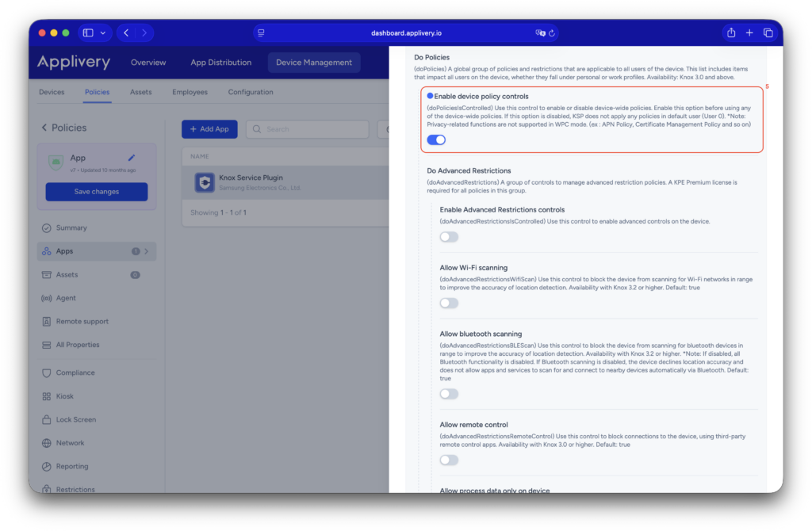
Task: Open Kiosk section in sidebar
Action: click(x=64, y=396)
